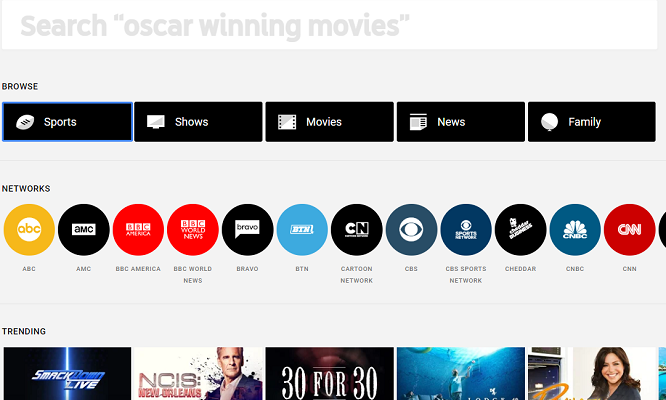Open the Cheddar network icon
This screenshot has height=400, width=666.
(520, 230)
